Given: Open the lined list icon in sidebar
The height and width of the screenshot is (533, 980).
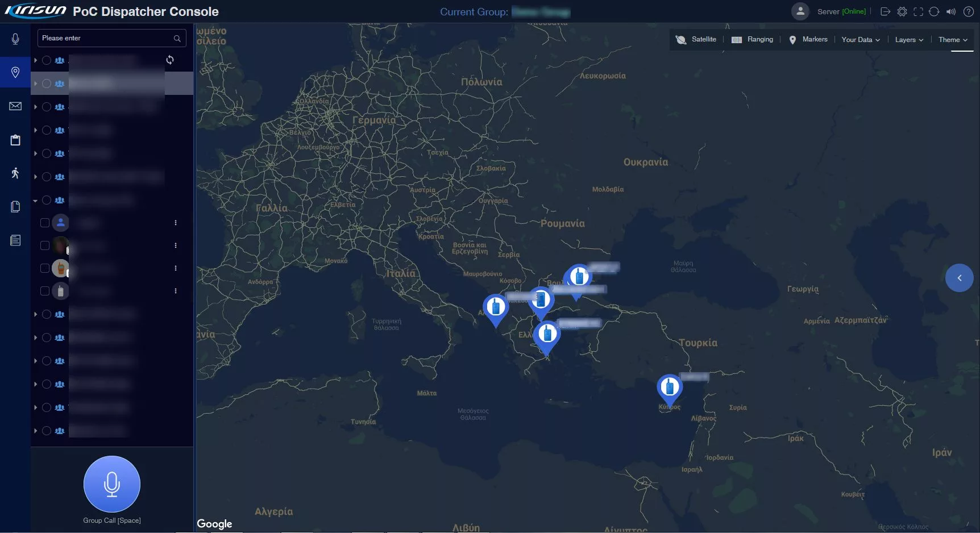Looking at the screenshot, I should point(15,240).
